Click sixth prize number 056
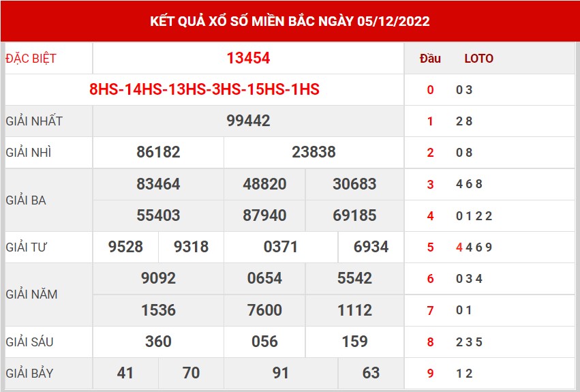 click(264, 342)
